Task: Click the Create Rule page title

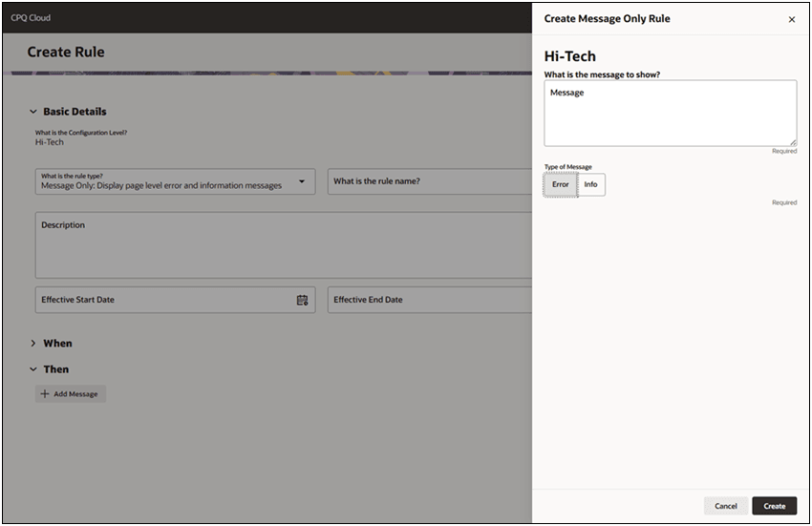Action: tap(66, 52)
